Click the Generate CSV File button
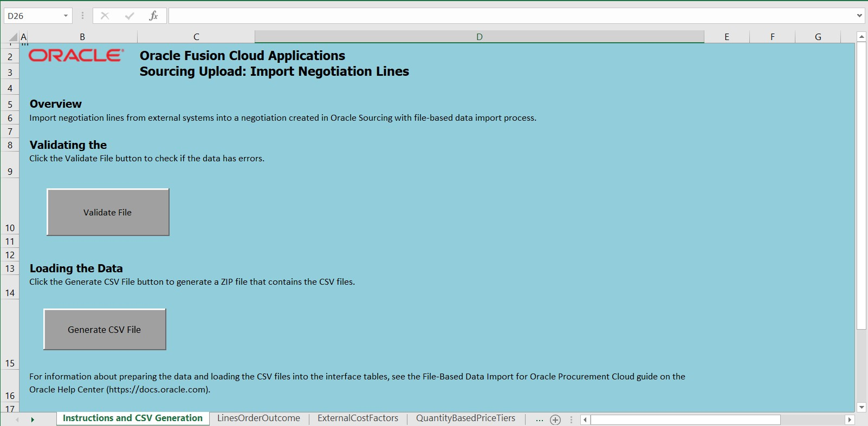 (x=105, y=329)
